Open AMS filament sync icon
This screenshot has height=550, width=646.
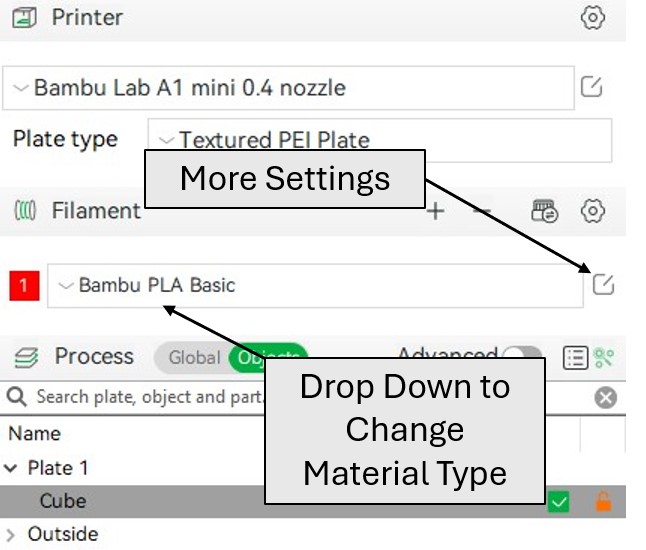coord(544,211)
